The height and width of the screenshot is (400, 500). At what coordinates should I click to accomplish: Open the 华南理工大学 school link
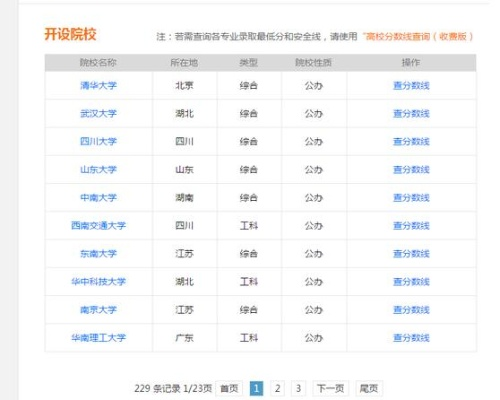tap(98, 338)
